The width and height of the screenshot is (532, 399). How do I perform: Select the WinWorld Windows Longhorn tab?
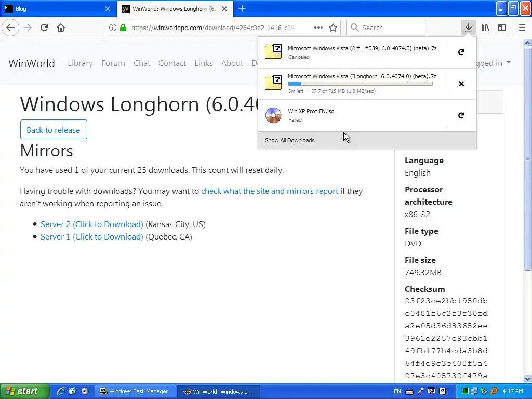(175, 9)
